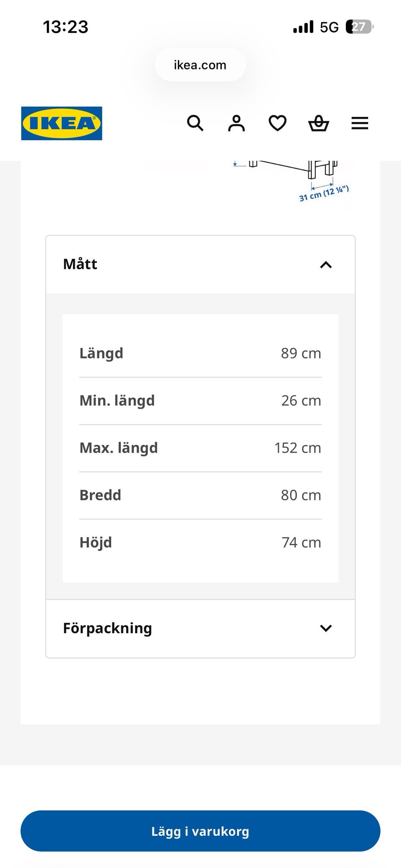The width and height of the screenshot is (401, 868).
Task: Tap the Förpackning section header
Action: (200, 628)
